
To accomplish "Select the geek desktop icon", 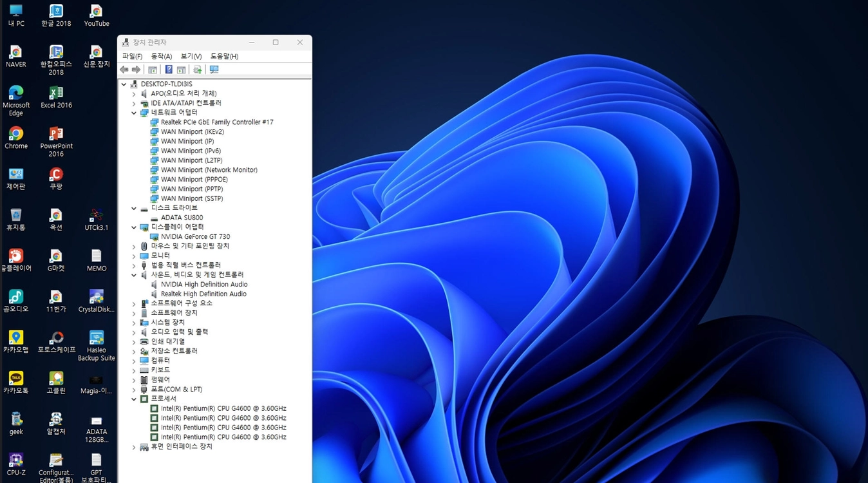I will [x=16, y=424].
